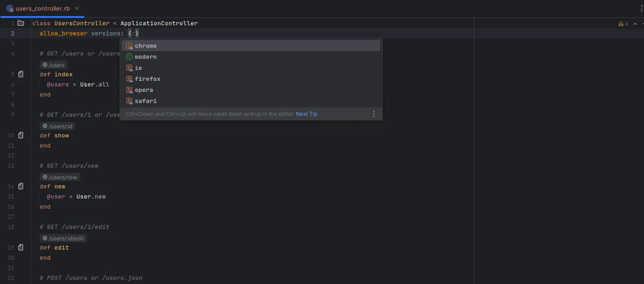Click line number 17 in gutter
Image resolution: width=644 pixels, height=284 pixels.
tap(11, 217)
